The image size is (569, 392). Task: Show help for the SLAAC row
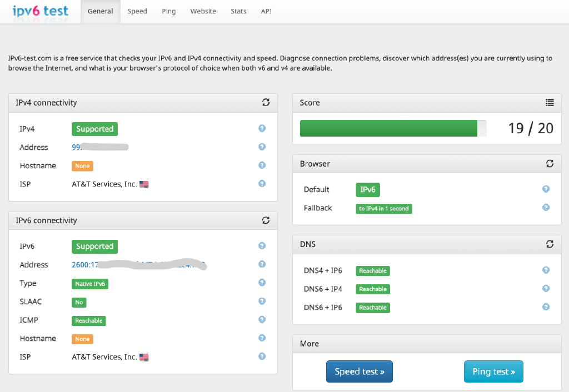(x=262, y=301)
